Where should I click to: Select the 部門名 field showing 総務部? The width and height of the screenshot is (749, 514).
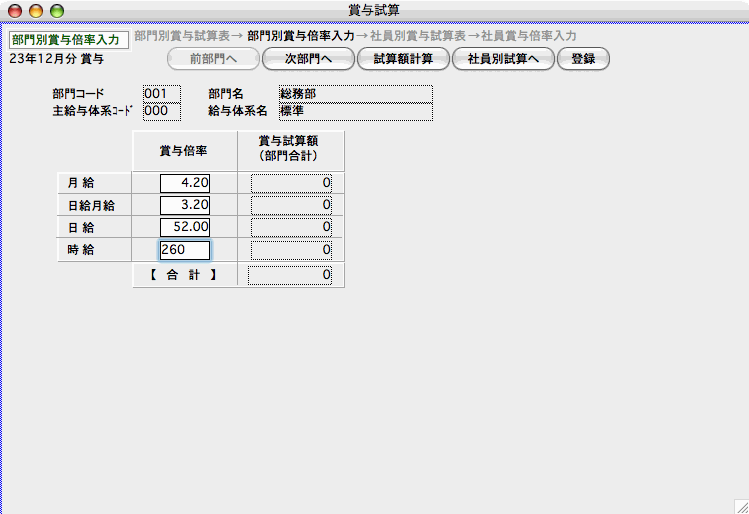(x=355, y=93)
